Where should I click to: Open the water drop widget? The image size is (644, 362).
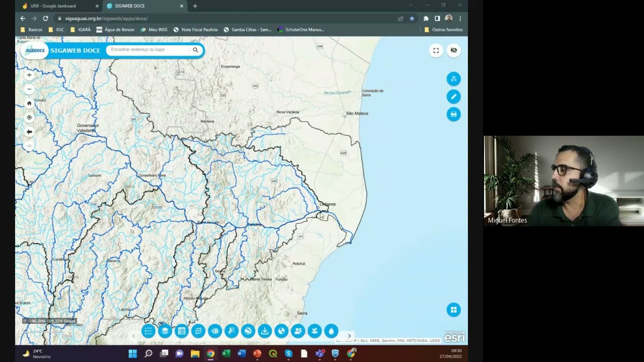(331, 331)
